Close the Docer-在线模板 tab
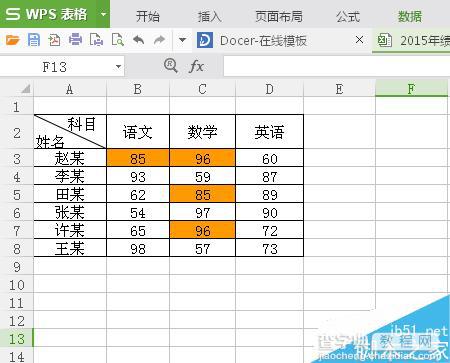 (x=359, y=40)
